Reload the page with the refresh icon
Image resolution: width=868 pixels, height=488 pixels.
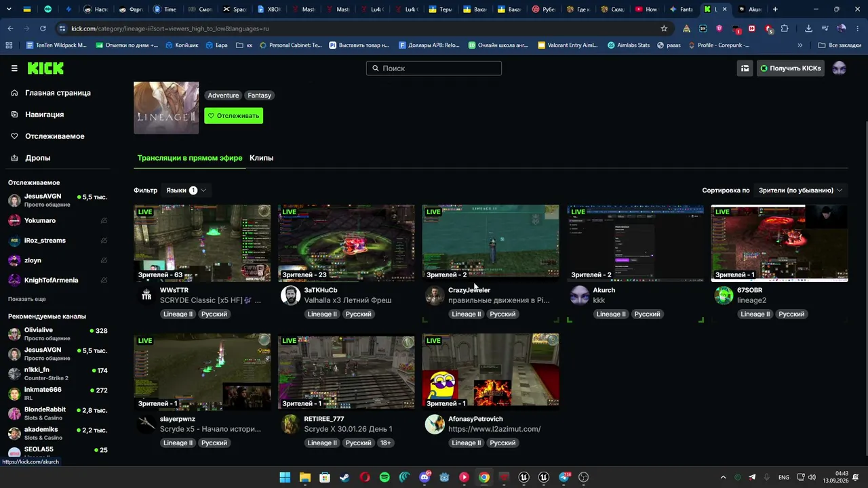pos(43,28)
